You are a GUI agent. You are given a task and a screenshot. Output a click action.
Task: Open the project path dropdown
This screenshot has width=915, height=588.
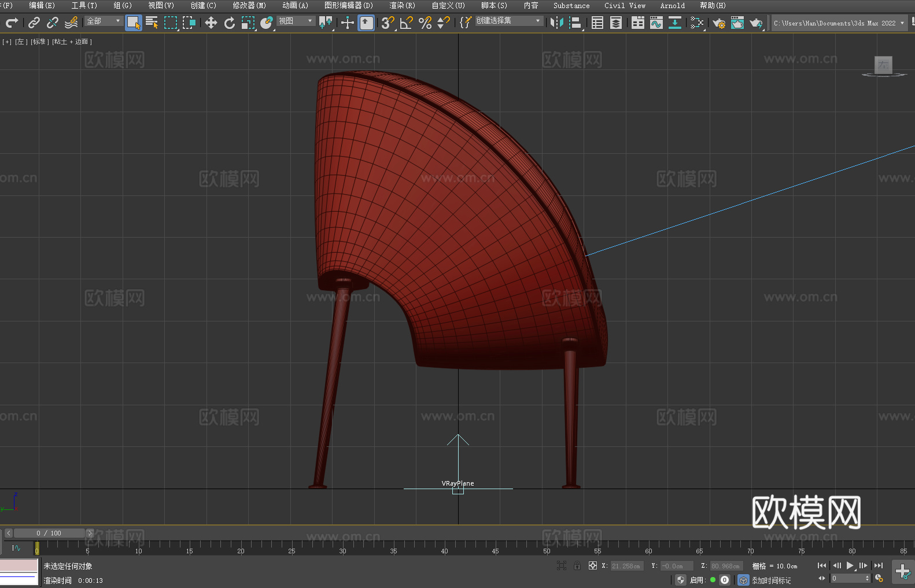click(x=839, y=23)
